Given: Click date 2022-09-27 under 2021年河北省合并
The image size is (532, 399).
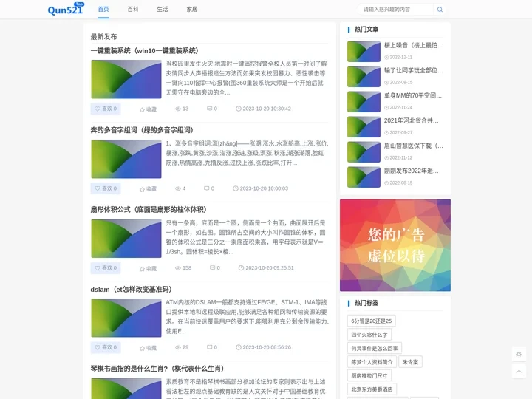Looking at the screenshot, I should [398, 133].
